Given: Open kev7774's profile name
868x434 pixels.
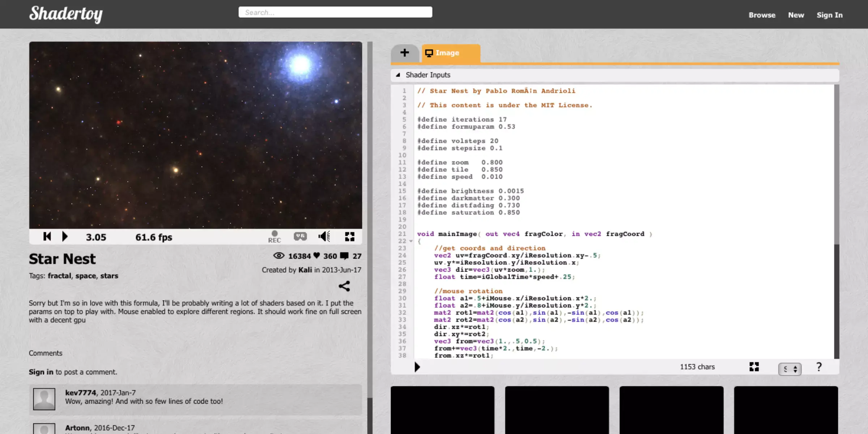Looking at the screenshot, I should 81,392.
